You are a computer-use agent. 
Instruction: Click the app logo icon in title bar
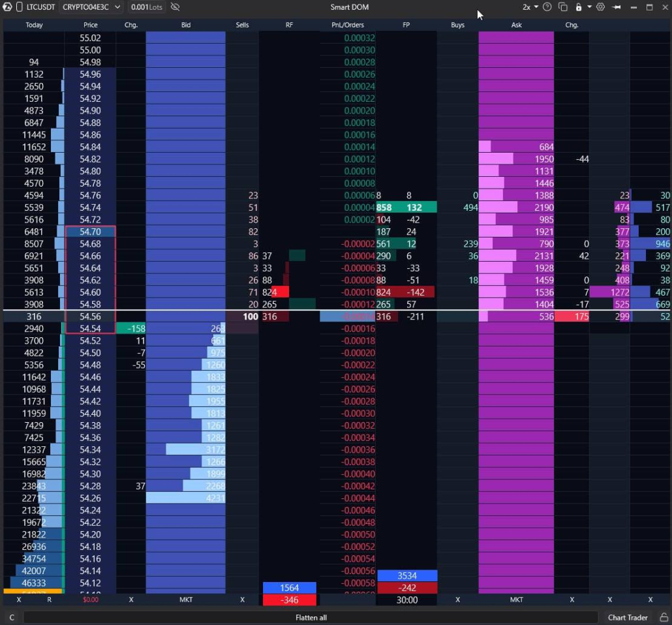pyautogui.click(x=7, y=7)
